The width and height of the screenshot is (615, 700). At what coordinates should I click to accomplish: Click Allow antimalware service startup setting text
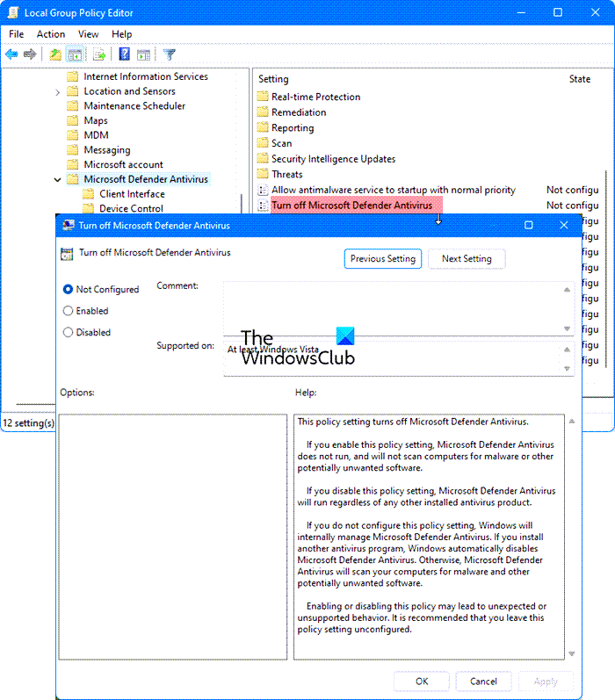[393, 190]
